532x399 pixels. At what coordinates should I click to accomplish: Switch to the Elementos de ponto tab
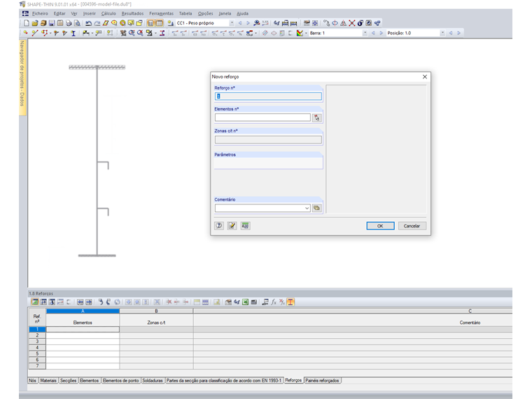click(x=120, y=381)
